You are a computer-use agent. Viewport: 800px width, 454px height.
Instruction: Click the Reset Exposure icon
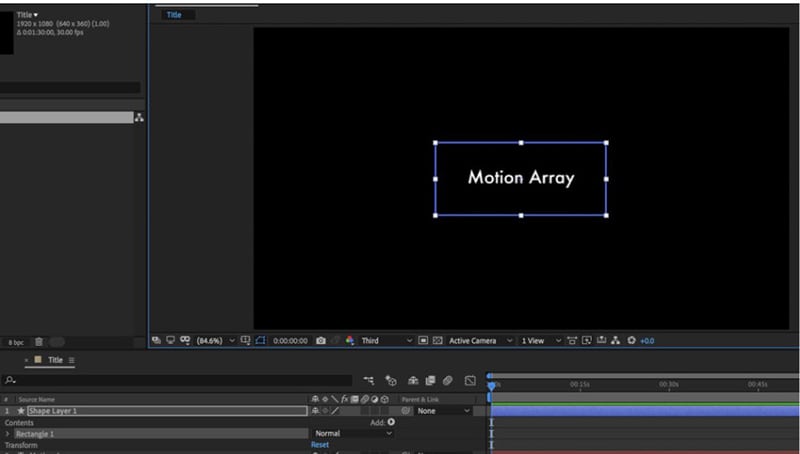[x=631, y=340]
